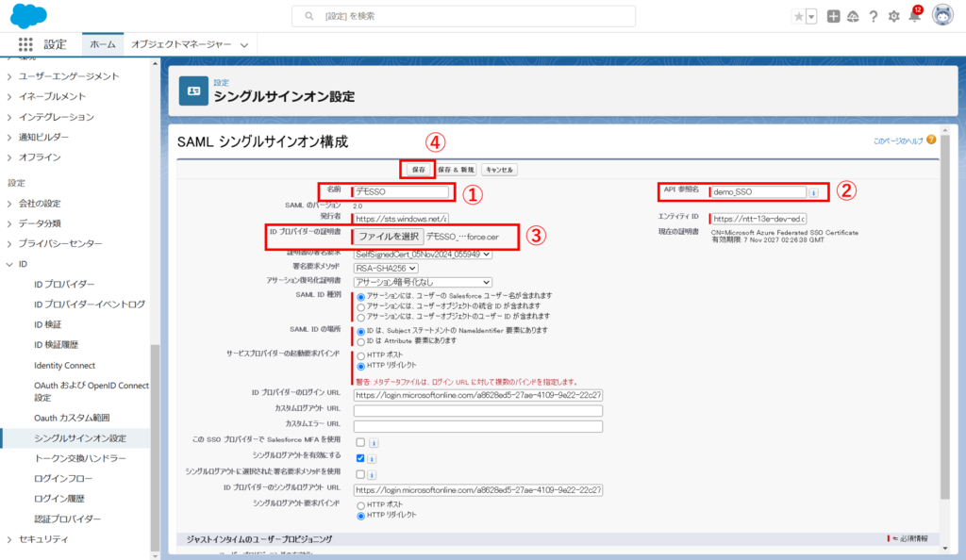
Task: Click info icon beside シングルログアウトを有効にする
Action: (372, 458)
